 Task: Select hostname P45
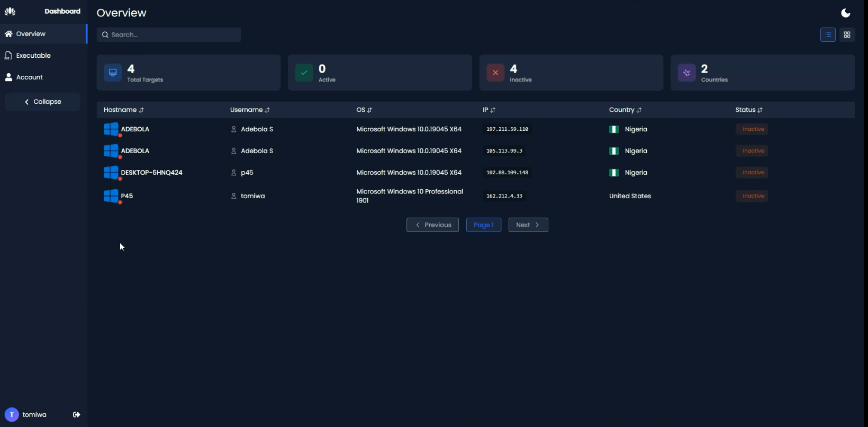coord(127,196)
